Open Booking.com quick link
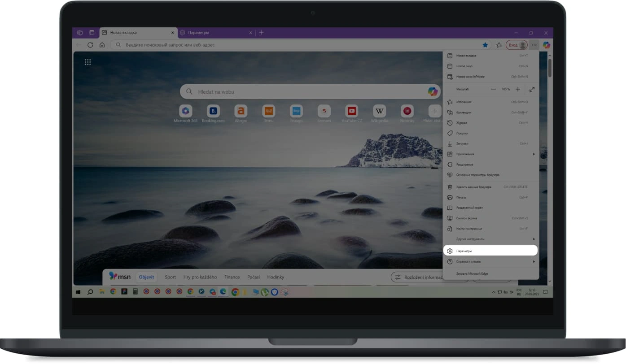This screenshot has height=364, width=626. pyautogui.click(x=213, y=114)
